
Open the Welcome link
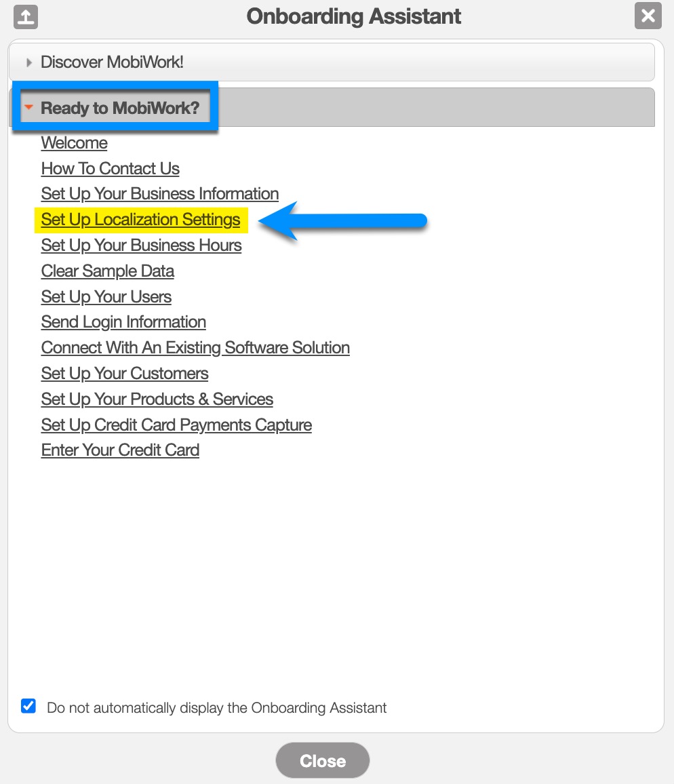[x=74, y=143]
